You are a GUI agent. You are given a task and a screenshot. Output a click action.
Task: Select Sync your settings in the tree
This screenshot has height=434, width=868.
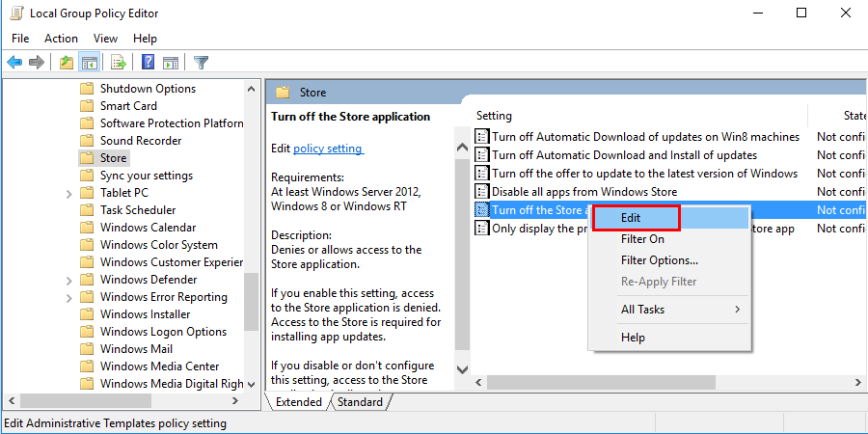[x=147, y=176]
